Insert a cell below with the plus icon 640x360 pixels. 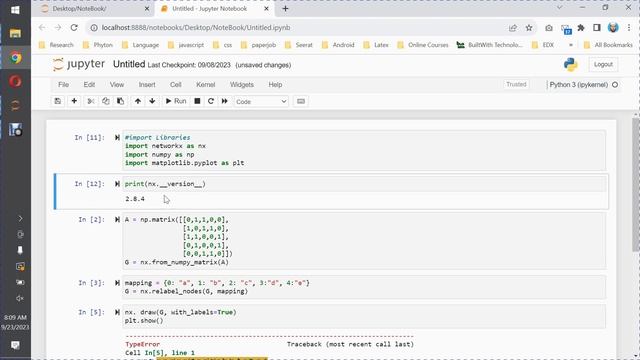(74, 101)
